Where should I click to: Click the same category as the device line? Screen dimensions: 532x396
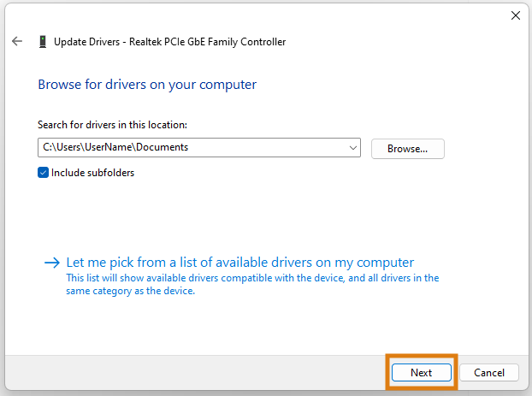tap(130, 291)
